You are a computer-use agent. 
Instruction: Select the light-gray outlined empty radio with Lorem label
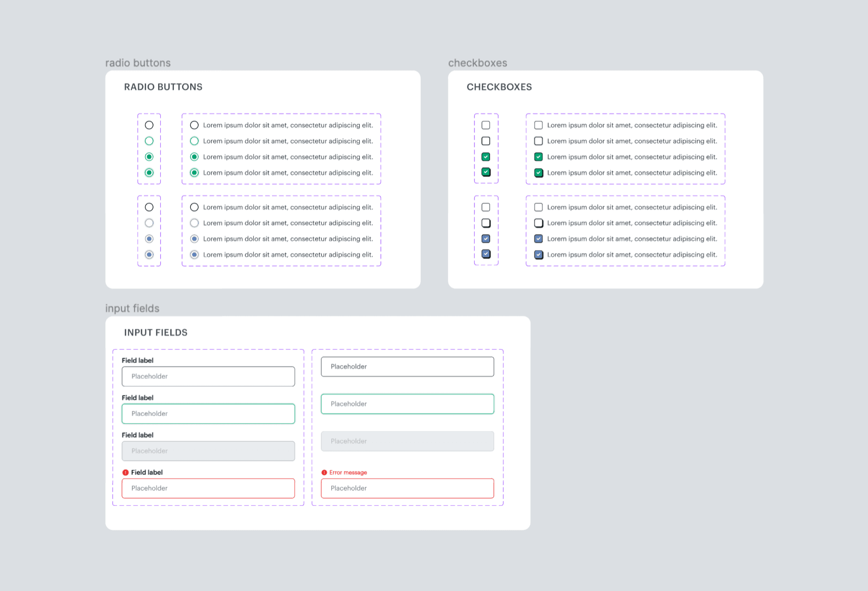pyautogui.click(x=194, y=223)
